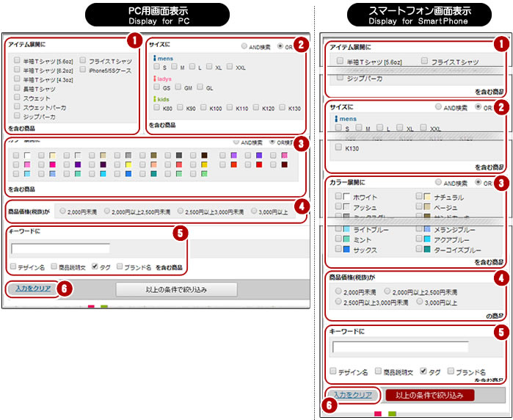Image resolution: width=513 pixels, height=420 pixels.
Task: Tick mens size XXL in PC panel
Action: [230, 67]
